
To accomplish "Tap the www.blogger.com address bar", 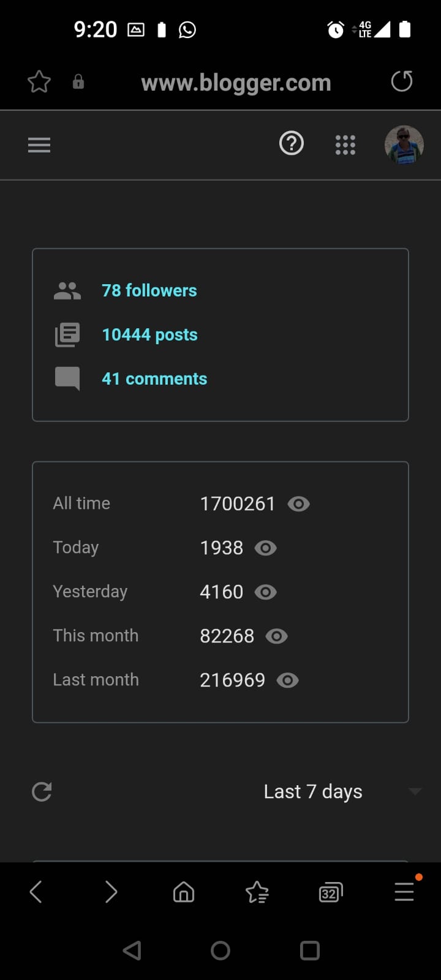I will point(236,82).
